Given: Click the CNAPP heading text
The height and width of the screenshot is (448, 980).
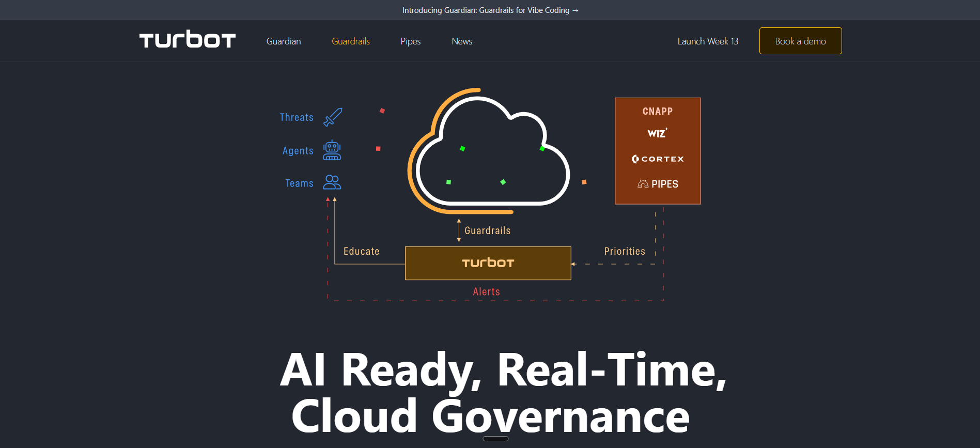Looking at the screenshot, I should (658, 111).
